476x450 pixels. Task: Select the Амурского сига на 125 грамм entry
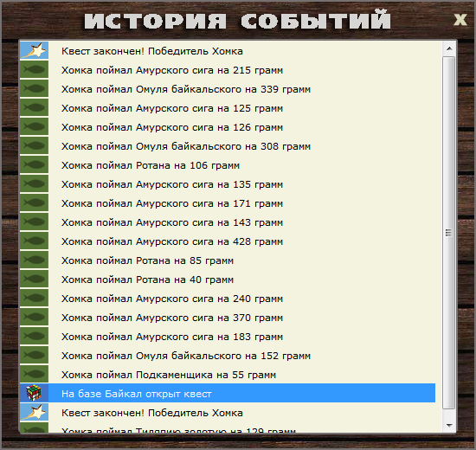coord(228,108)
